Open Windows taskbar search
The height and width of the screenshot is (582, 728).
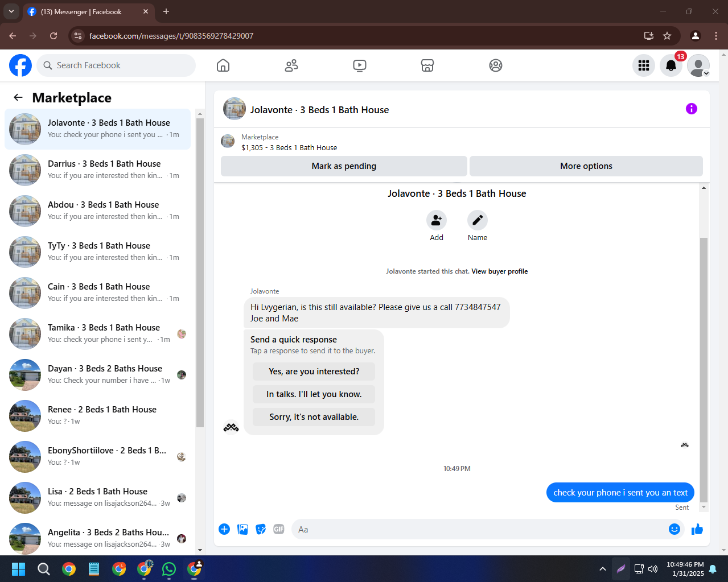[x=44, y=569]
